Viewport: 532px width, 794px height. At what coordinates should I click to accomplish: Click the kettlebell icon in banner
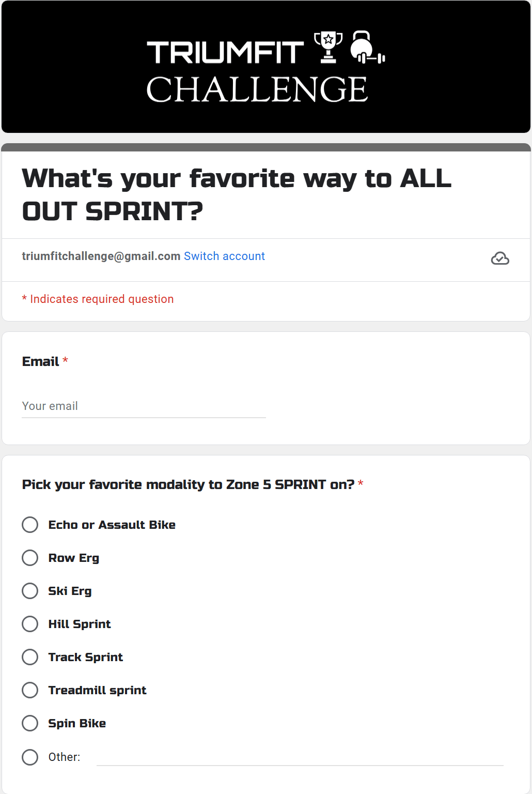click(367, 47)
